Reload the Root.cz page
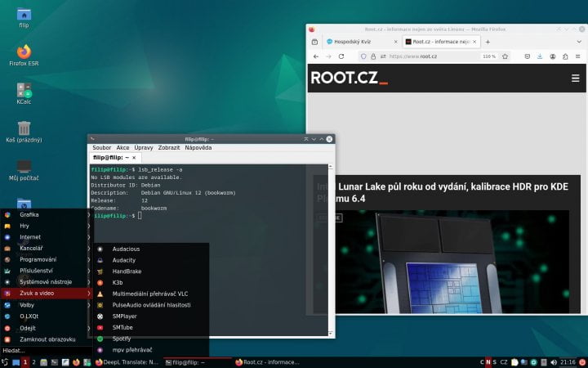Image resolution: width=588 pixels, height=368 pixels. [x=341, y=56]
